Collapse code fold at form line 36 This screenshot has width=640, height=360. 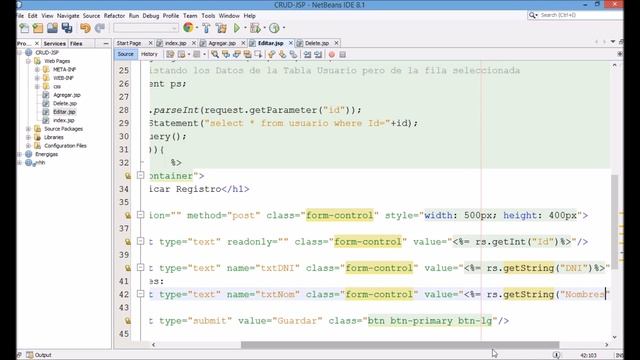pos(140,215)
